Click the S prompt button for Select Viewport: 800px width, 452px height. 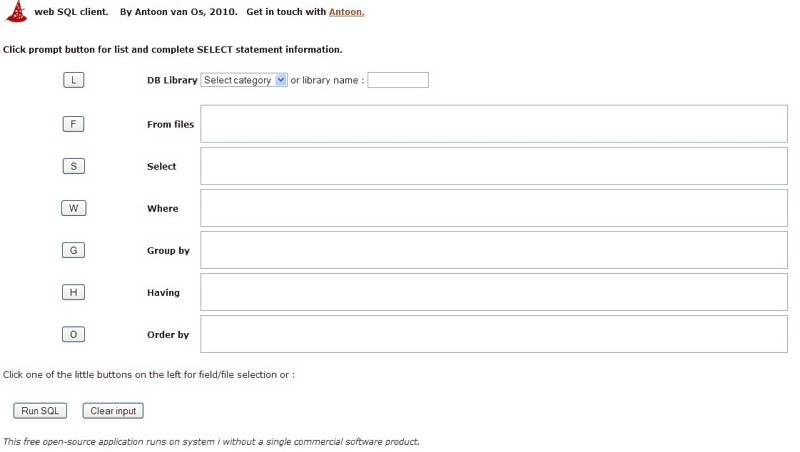[x=73, y=166]
